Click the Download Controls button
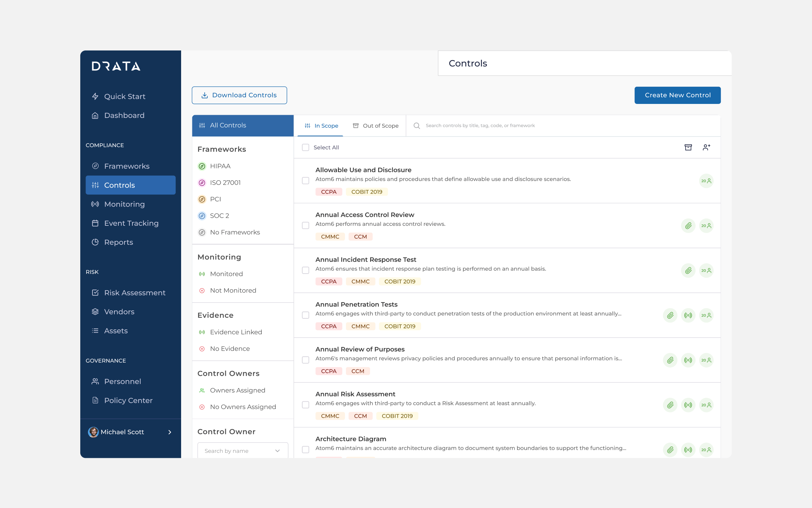Viewport: 812px width, 508px height. (239, 95)
